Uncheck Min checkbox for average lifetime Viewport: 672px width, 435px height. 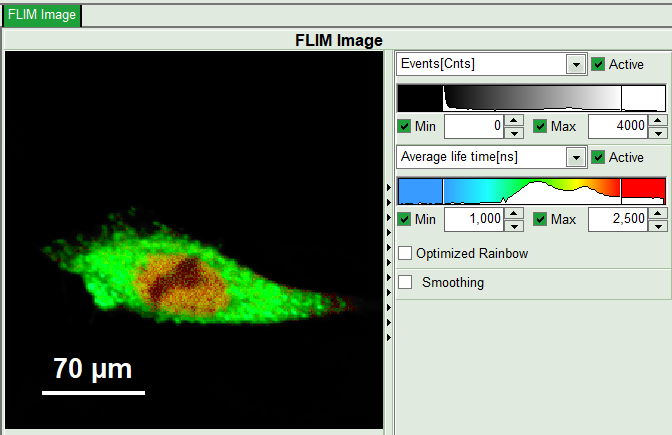[x=404, y=219]
